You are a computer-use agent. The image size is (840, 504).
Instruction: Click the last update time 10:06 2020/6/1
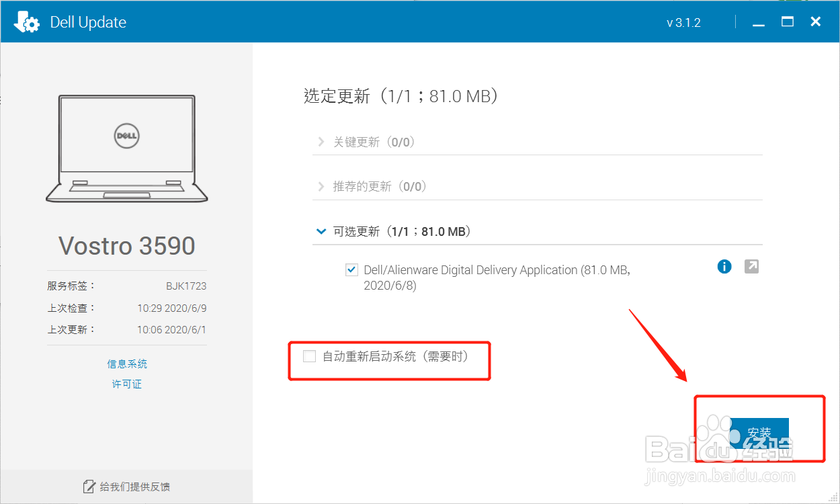[172, 329]
